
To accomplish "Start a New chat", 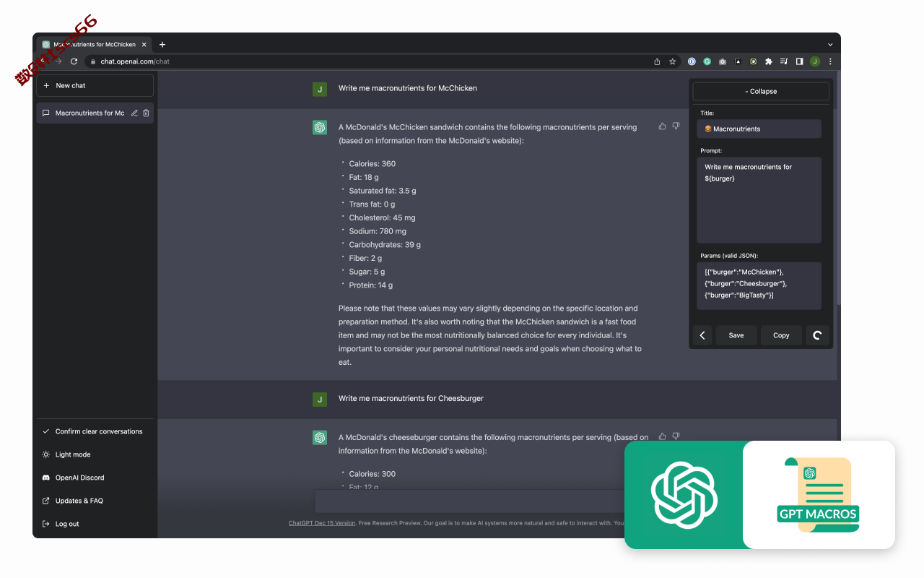I will click(x=95, y=85).
